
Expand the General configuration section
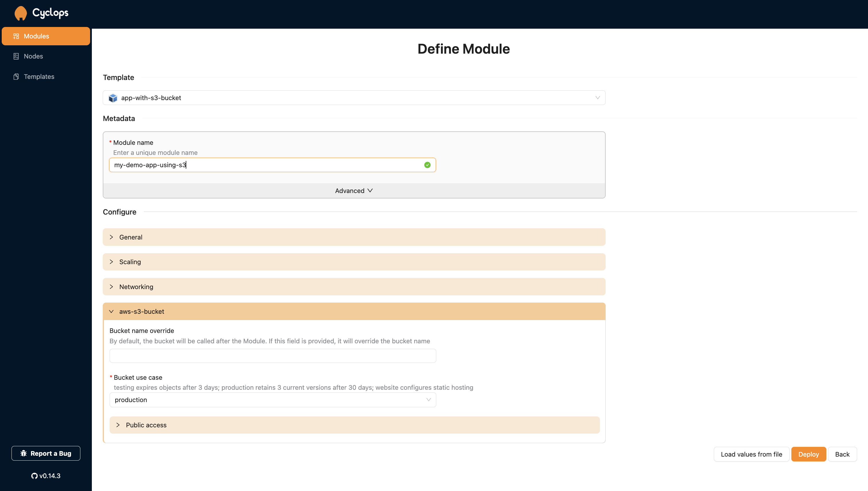[x=354, y=237]
